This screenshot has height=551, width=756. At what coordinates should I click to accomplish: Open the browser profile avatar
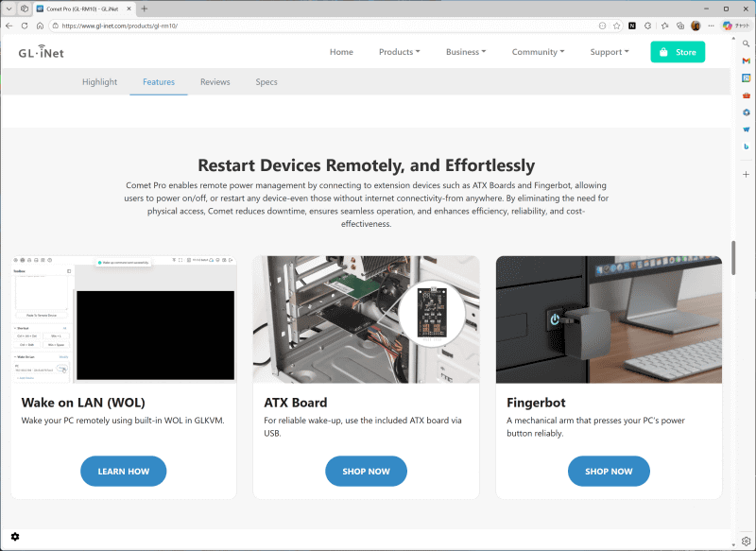tap(696, 26)
